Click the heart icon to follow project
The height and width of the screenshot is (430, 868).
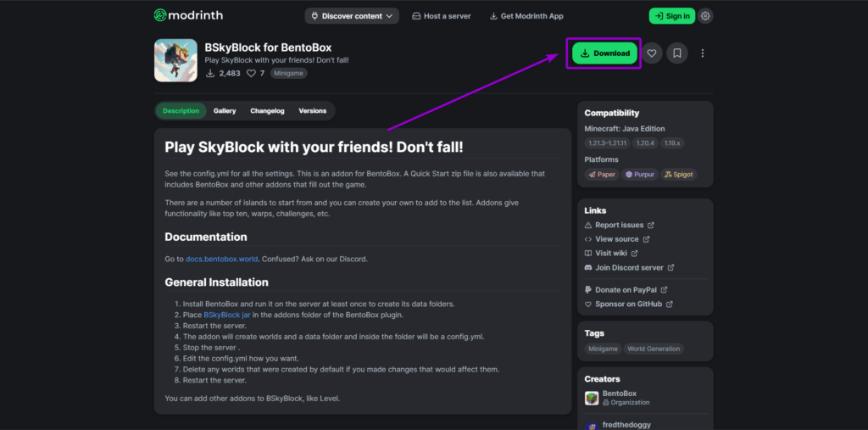click(652, 53)
